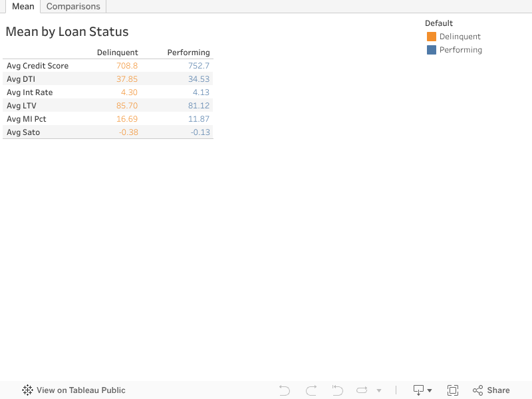Click the Delinquent legend label
532x399 pixels.
coord(460,37)
